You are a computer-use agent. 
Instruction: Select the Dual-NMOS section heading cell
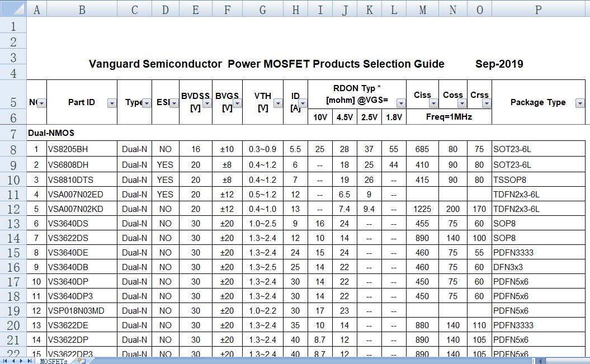click(51, 133)
